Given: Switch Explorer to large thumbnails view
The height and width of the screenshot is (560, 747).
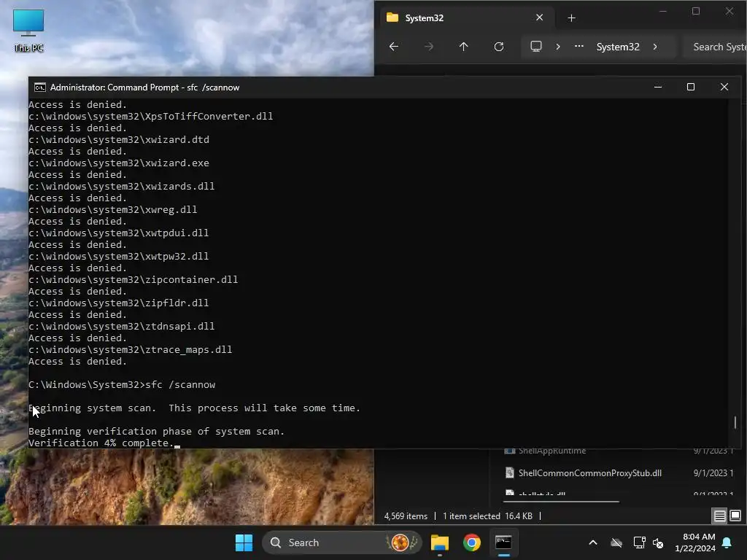Looking at the screenshot, I should pos(735,516).
